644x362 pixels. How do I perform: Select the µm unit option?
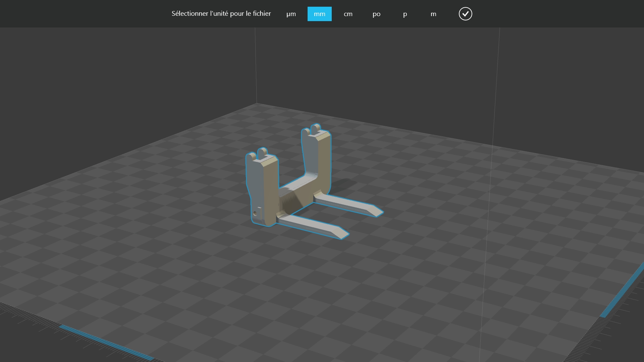tap(291, 14)
